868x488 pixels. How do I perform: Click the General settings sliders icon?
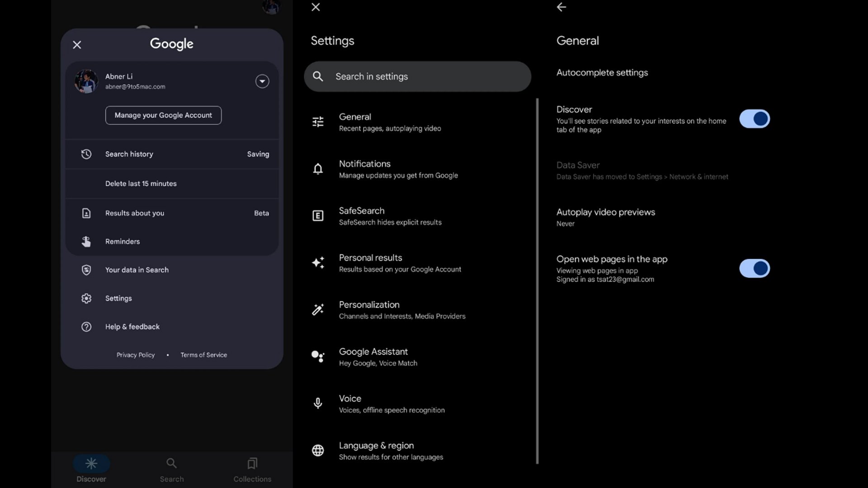318,122
